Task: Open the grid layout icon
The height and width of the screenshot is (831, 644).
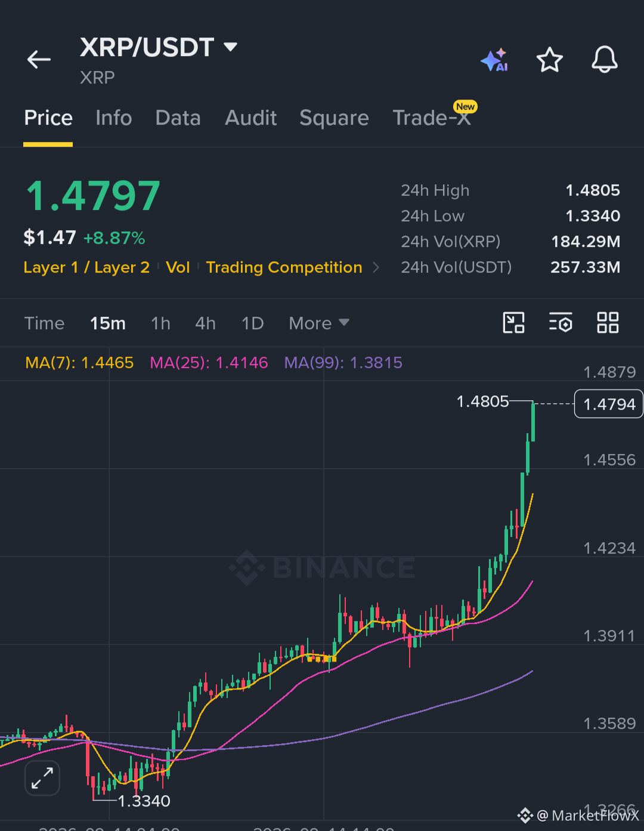Action: tap(608, 323)
